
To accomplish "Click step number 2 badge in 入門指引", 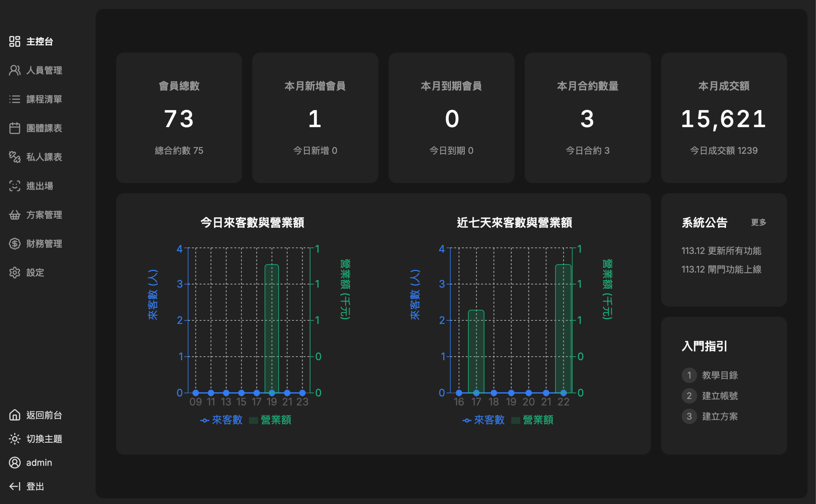I will click(689, 396).
